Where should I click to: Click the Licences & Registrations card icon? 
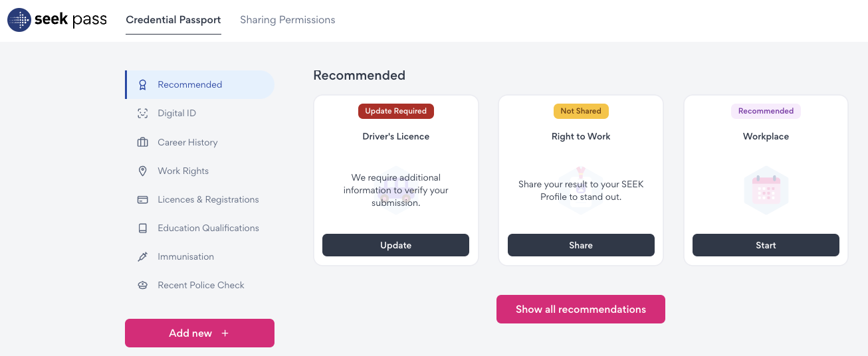pos(142,199)
